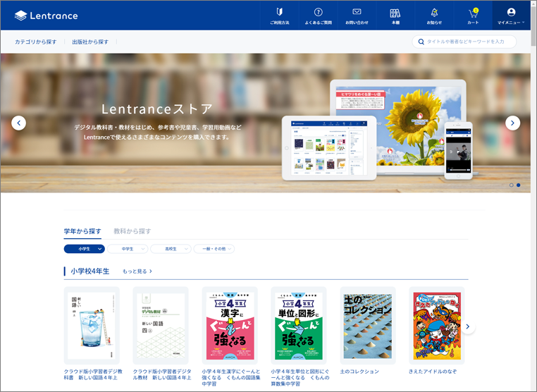The height and width of the screenshot is (392, 537).
Task: Advance book list with right chevron
Action: click(x=468, y=326)
